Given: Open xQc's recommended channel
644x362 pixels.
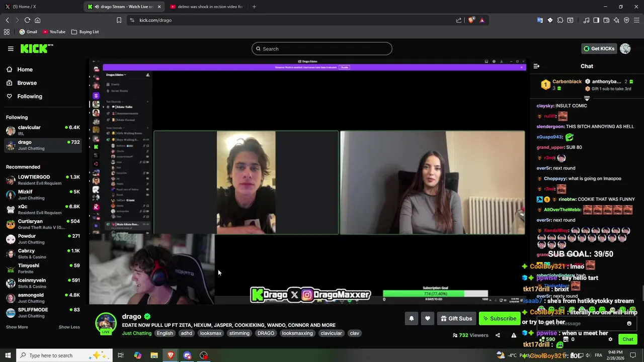Looking at the screenshot, I should [x=43, y=210].
